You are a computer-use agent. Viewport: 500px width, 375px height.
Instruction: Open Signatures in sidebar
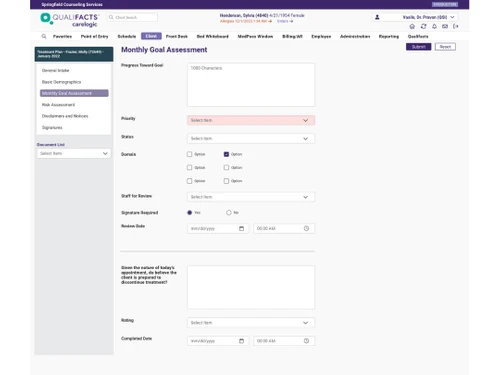(52, 127)
